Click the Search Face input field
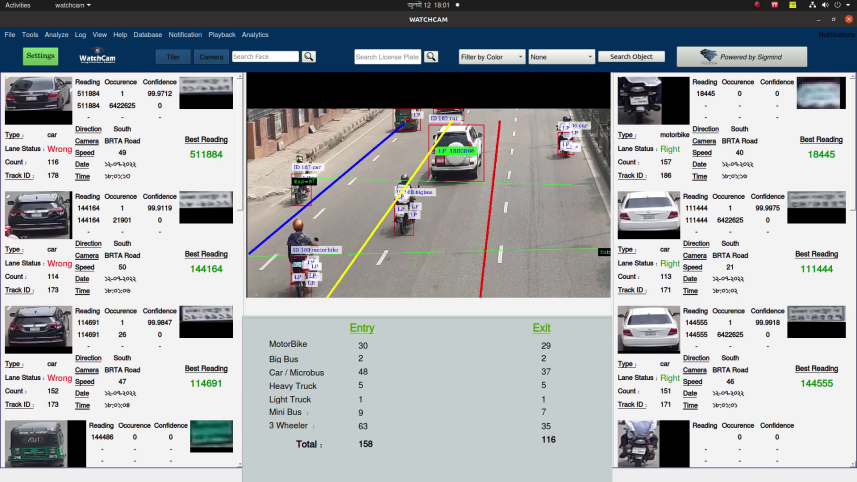The image size is (857, 482). coord(265,57)
